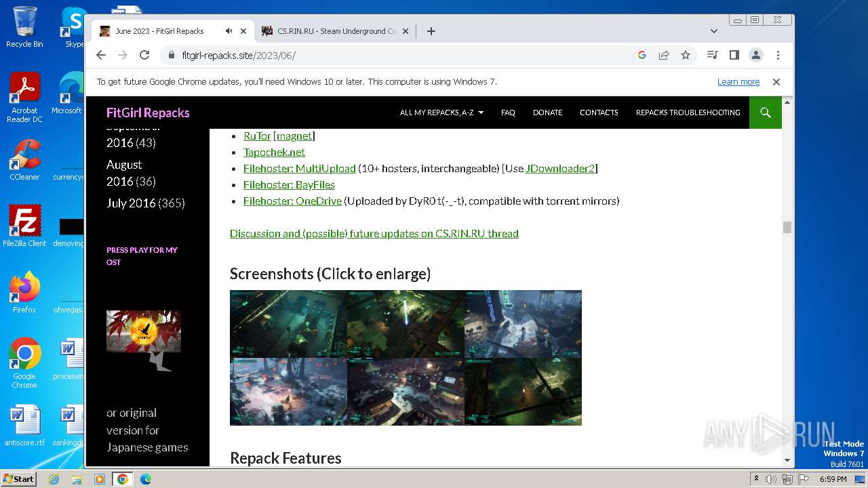
Task: Open Firefox desktop shortcut
Action: click(x=24, y=292)
